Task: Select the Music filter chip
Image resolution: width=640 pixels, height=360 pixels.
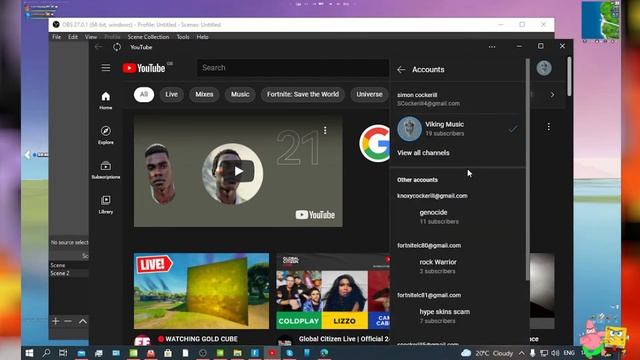Action: (240, 94)
